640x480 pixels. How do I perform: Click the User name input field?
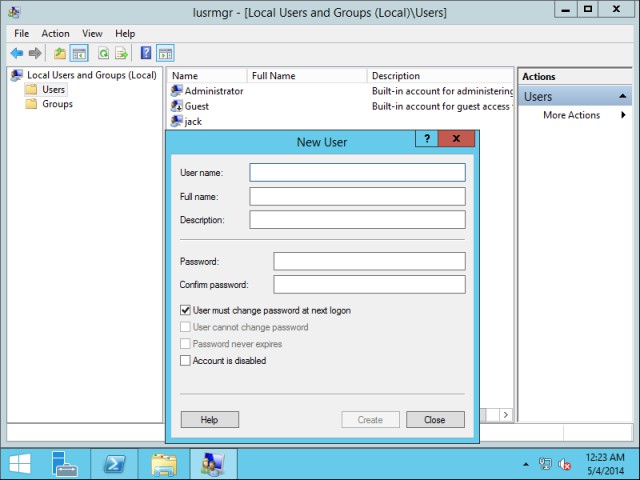(x=358, y=173)
